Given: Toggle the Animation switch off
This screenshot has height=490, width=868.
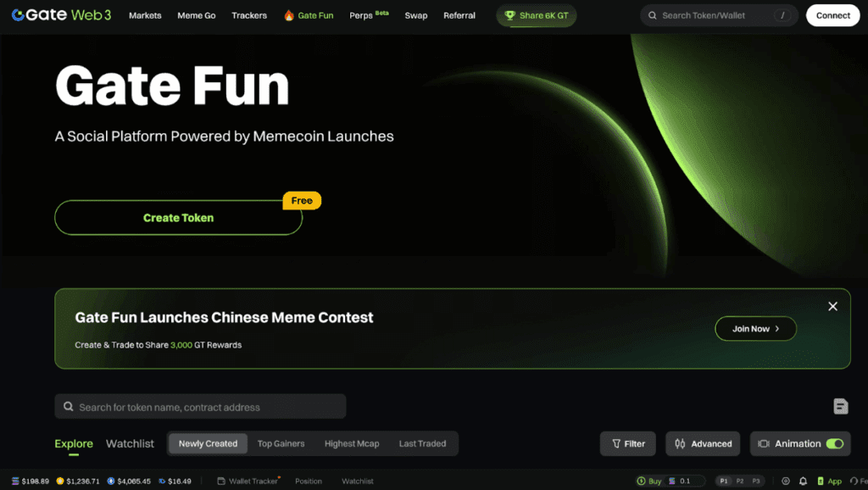Looking at the screenshot, I should click(x=834, y=443).
